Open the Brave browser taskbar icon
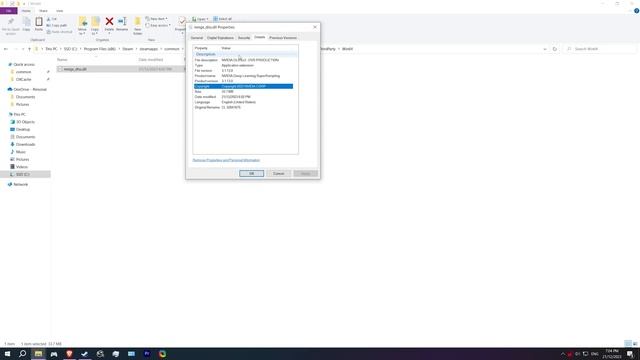 [69, 354]
